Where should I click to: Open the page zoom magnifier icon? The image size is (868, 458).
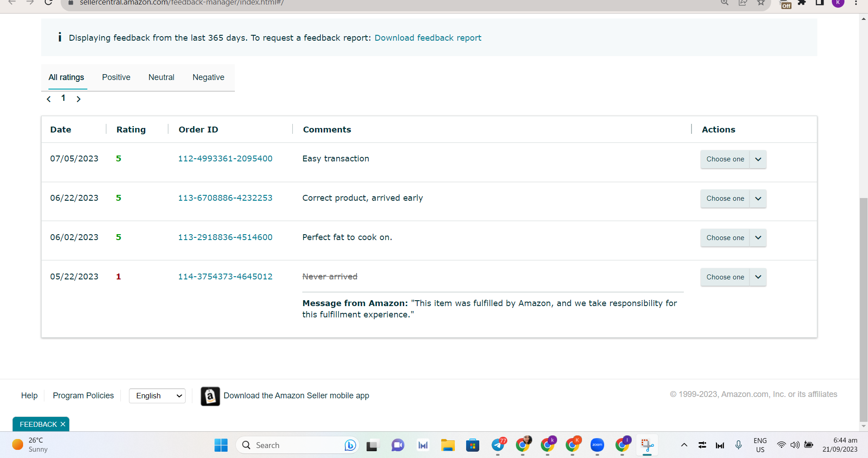click(x=725, y=3)
